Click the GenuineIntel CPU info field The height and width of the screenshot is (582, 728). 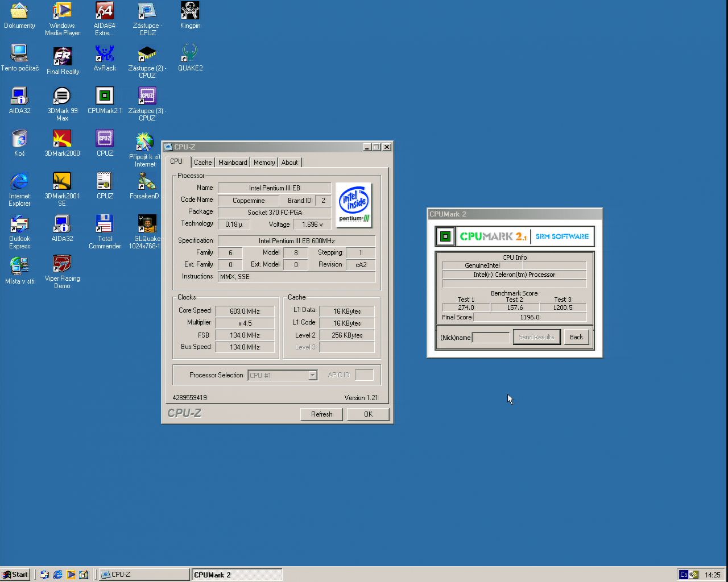click(x=482, y=265)
